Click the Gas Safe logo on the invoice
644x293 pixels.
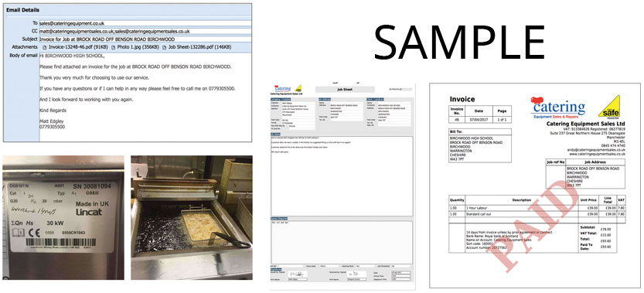(x=609, y=107)
